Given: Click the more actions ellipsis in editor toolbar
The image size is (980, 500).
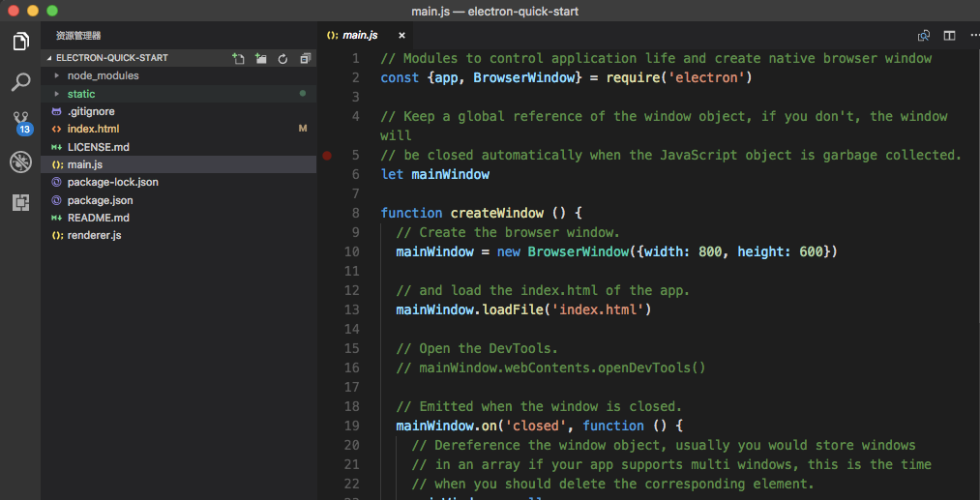Looking at the screenshot, I should click(975, 36).
